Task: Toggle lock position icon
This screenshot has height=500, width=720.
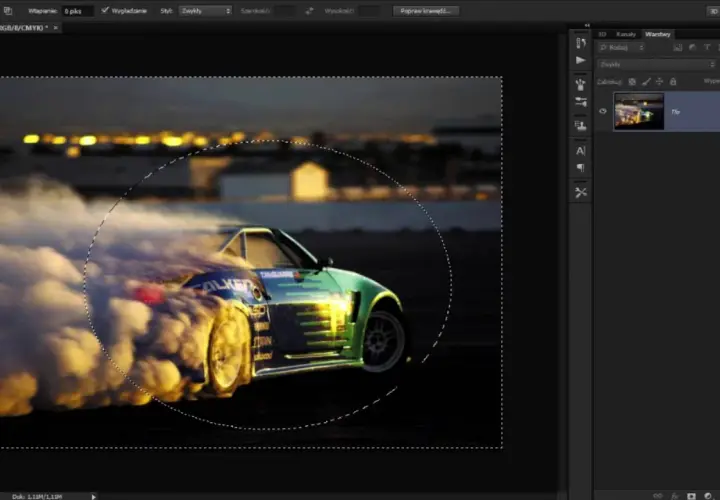Action: pyautogui.click(x=659, y=82)
